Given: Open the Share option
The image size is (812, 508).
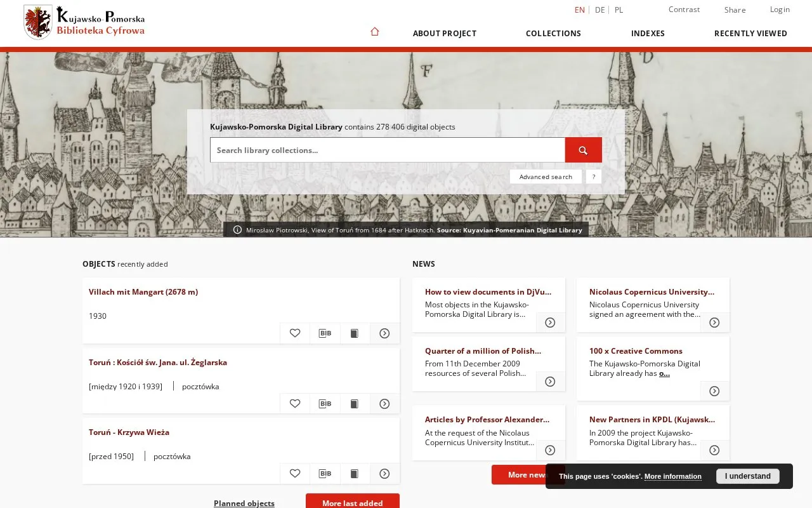Looking at the screenshot, I should coord(735,10).
